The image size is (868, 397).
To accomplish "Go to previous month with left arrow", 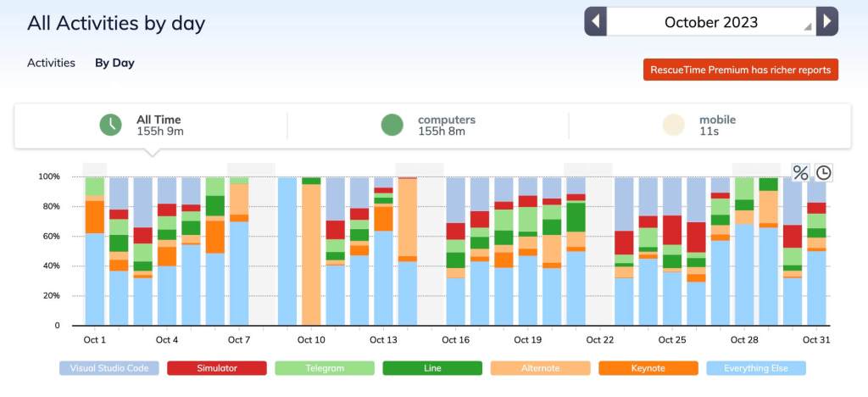I will [596, 21].
